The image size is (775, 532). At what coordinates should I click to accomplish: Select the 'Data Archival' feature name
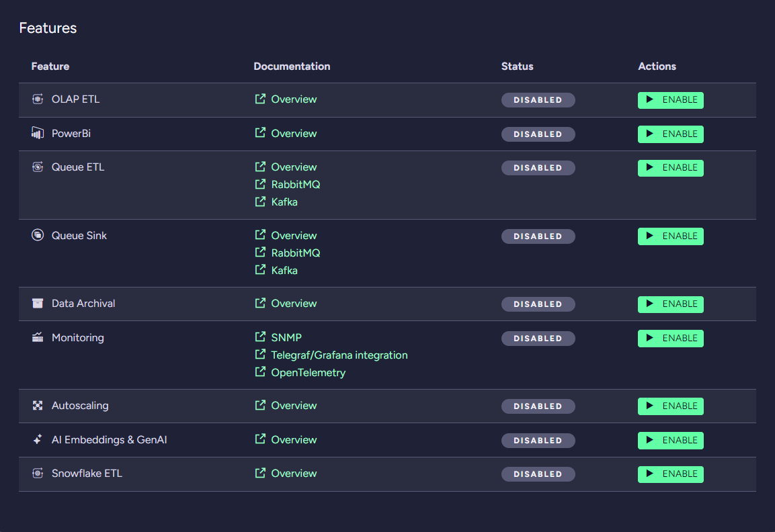[83, 304]
